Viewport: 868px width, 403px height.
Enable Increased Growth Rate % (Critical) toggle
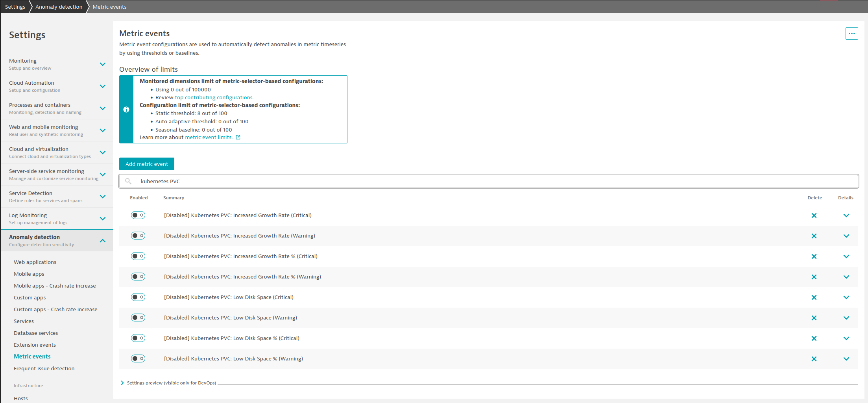point(138,256)
